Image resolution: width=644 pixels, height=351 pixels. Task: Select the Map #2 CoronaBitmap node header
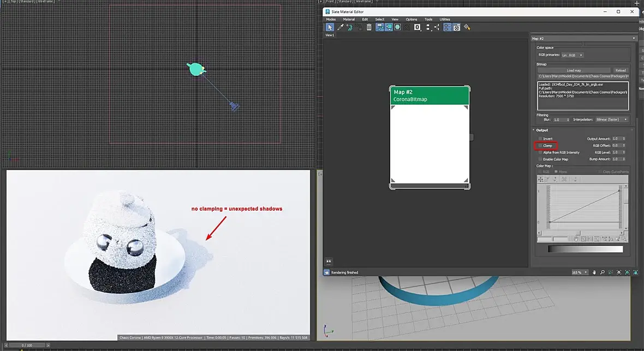point(430,96)
